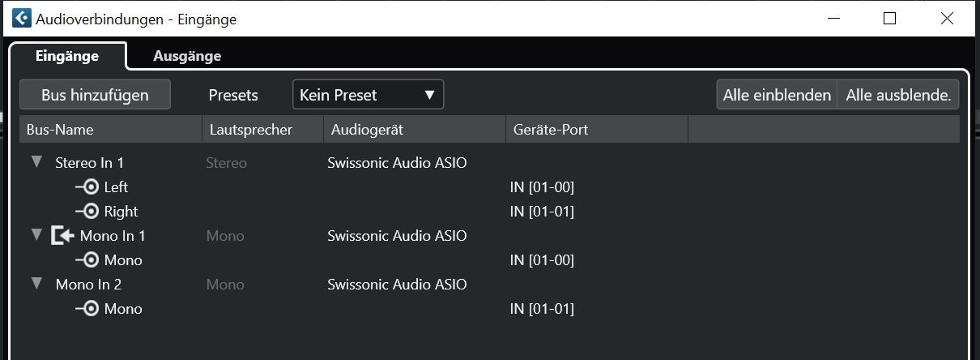Select the Eingänge tab
The width and height of the screenshot is (980, 360).
(67, 56)
